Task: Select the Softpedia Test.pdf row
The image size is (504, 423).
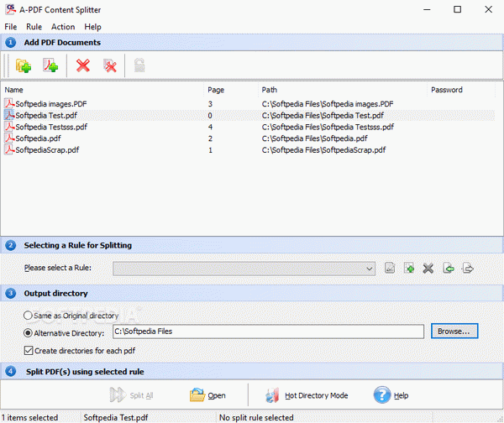Action: click(x=249, y=115)
